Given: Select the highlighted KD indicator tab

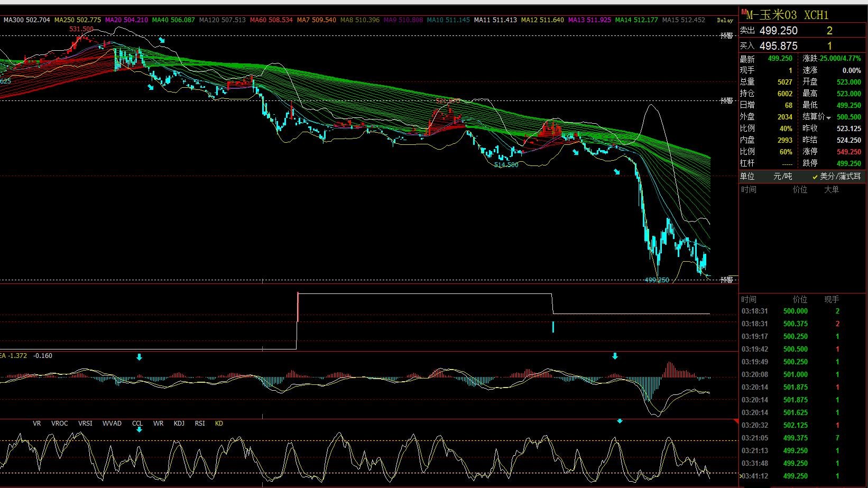Looking at the screenshot, I should 219,423.
